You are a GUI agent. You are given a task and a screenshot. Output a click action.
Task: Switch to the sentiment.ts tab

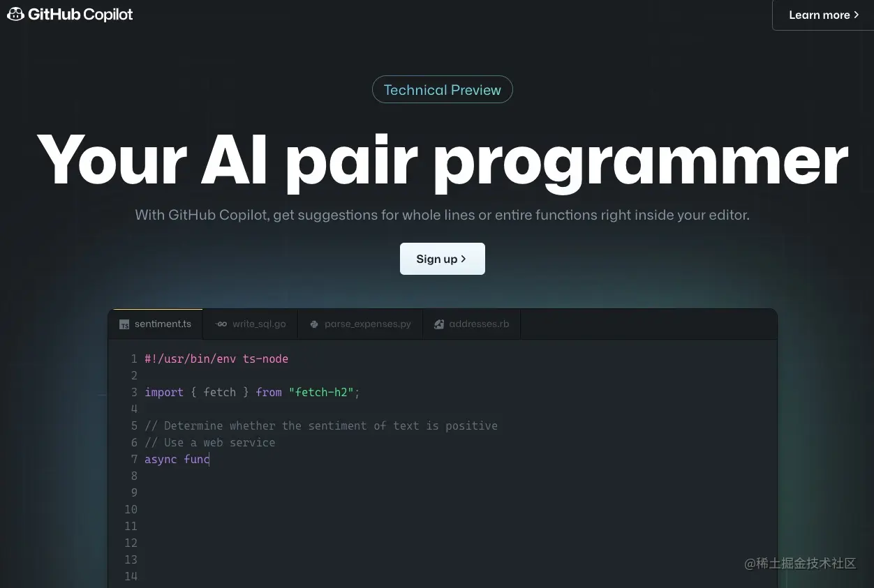(156, 324)
